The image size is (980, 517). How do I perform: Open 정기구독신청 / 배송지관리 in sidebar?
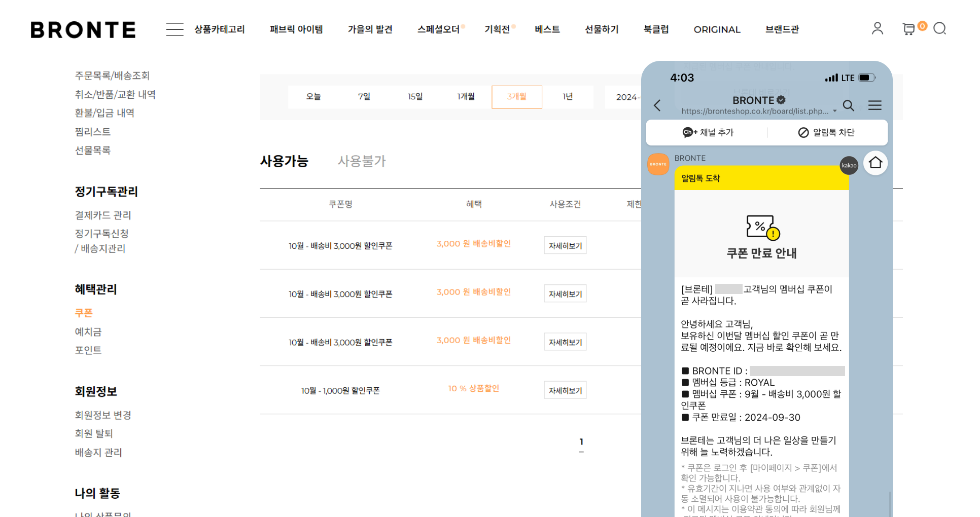point(101,241)
